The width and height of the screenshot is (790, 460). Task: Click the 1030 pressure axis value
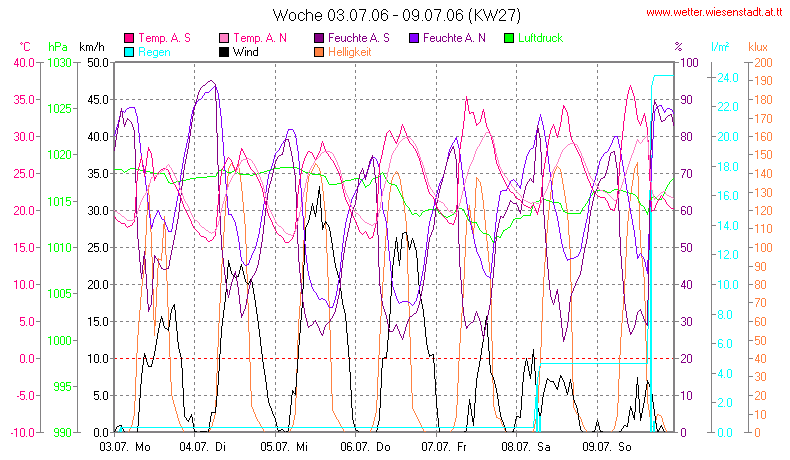point(59,62)
